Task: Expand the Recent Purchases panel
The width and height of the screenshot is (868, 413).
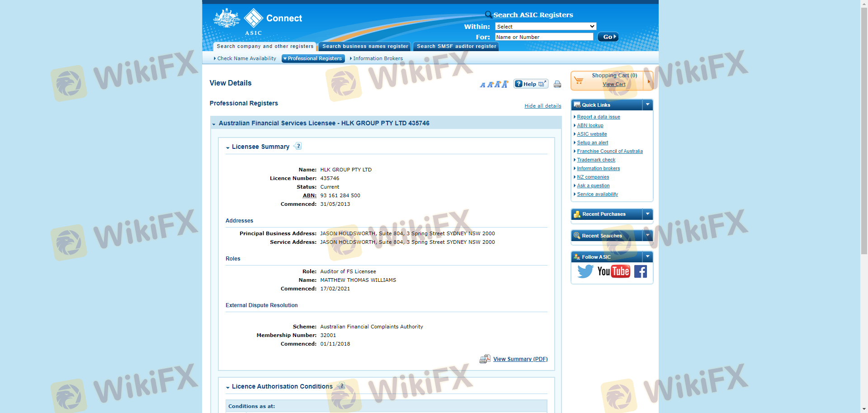Action: [x=648, y=214]
